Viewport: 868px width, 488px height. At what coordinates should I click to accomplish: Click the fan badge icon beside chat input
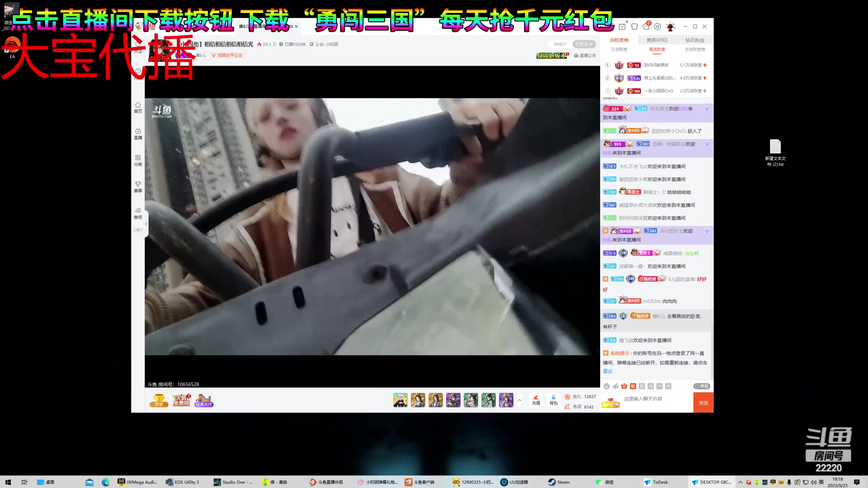[610, 403]
